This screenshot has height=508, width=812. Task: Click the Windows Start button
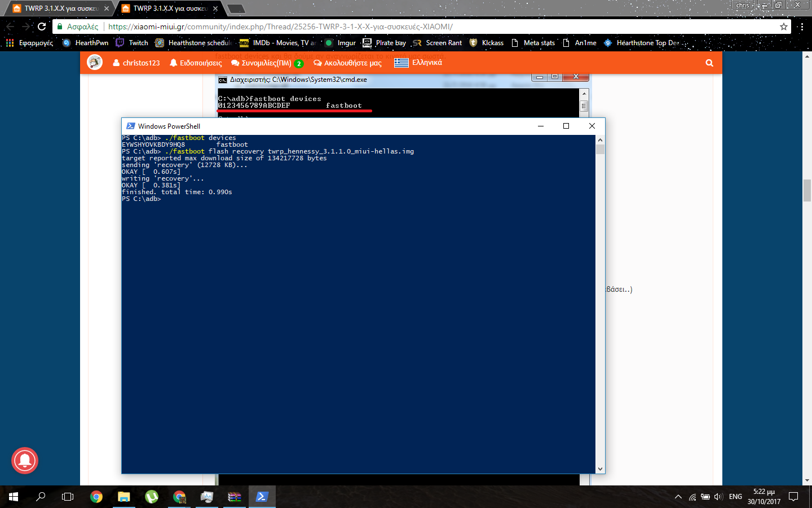14,497
